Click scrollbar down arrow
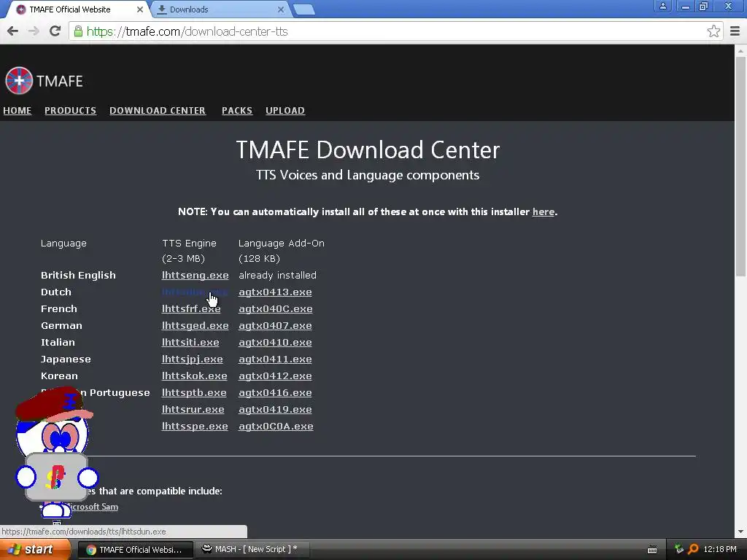This screenshot has height=560, width=747. [740, 532]
